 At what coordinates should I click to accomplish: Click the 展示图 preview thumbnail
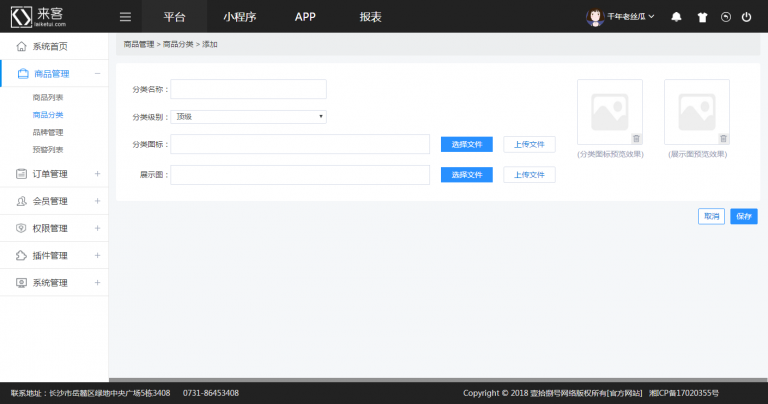point(696,110)
